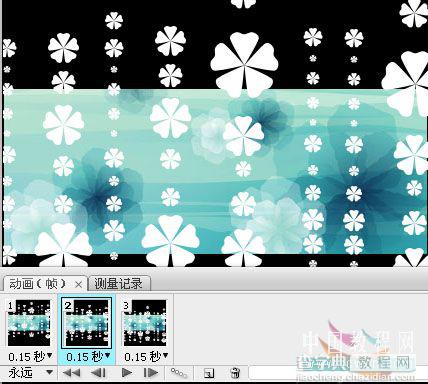Close the 动画(帧) panel tab
Image resolution: width=428 pixels, height=384 pixels.
click(78, 284)
